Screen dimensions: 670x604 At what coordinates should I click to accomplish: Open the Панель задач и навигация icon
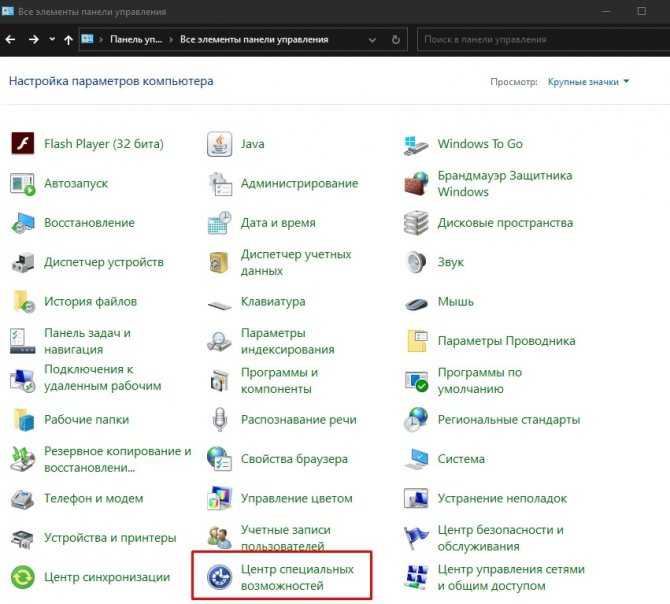pos(22,341)
